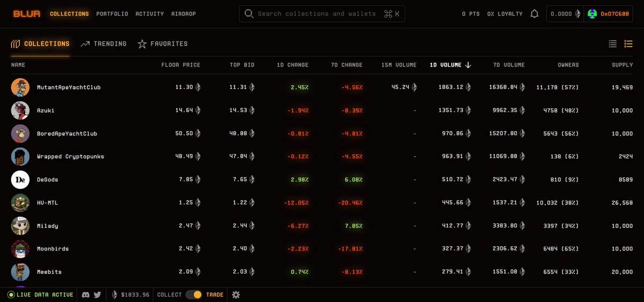
Task: Click the 0.0000 wallet balance value
Action: (561, 14)
